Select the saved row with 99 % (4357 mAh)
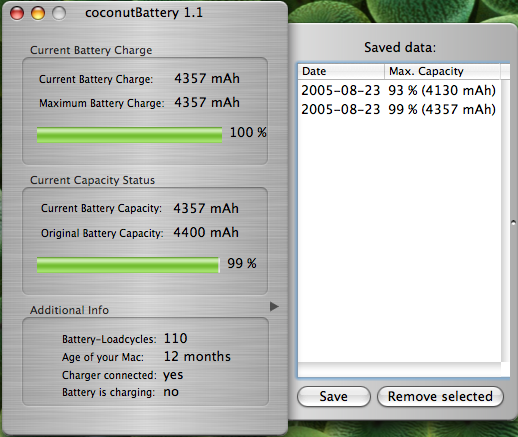The width and height of the screenshot is (518, 437). pyautogui.click(x=399, y=109)
